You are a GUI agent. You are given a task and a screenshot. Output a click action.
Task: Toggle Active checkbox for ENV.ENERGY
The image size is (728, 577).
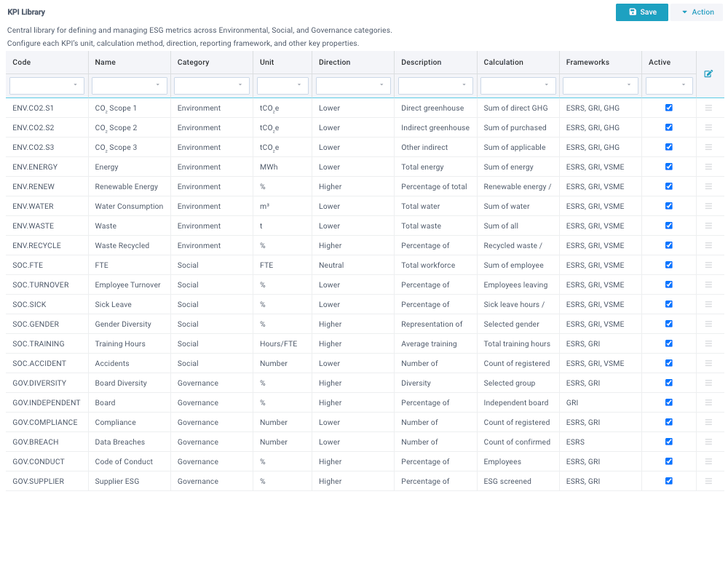(x=668, y=167)
